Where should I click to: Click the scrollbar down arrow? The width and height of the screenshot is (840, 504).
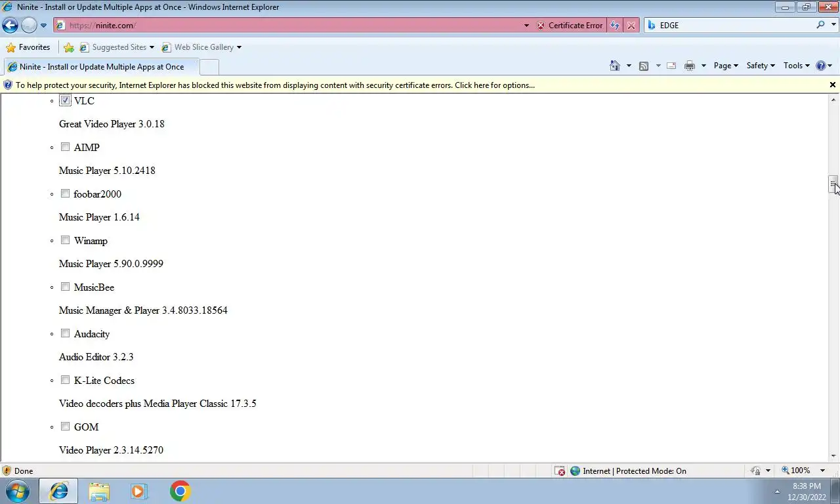click(x=833, y=456)
